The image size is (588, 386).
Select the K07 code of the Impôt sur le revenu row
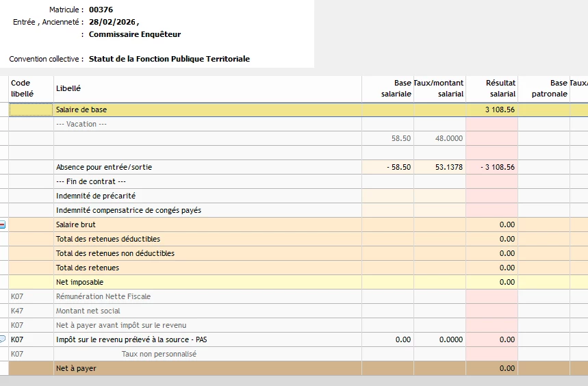17,339
